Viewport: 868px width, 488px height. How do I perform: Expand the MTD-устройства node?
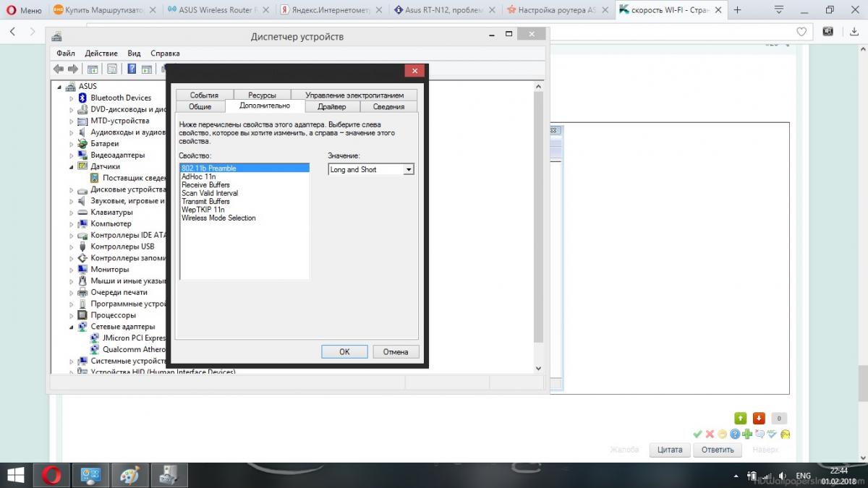click(x=72, y=121)
